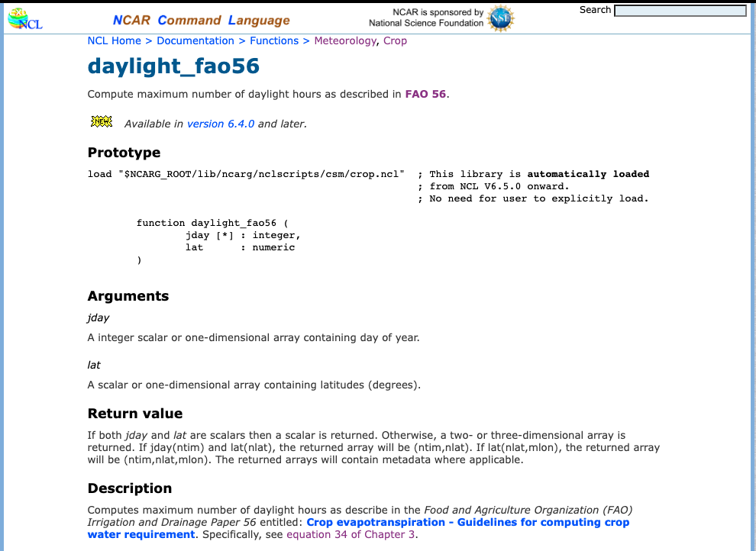
Task: Click the 'automatically loaded' bold comment text
Action: point(588,174)
